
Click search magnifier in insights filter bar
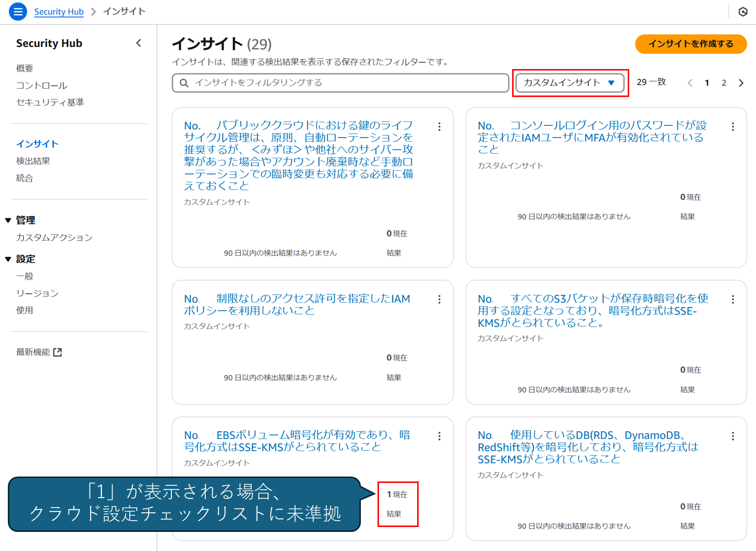[184, 83]
